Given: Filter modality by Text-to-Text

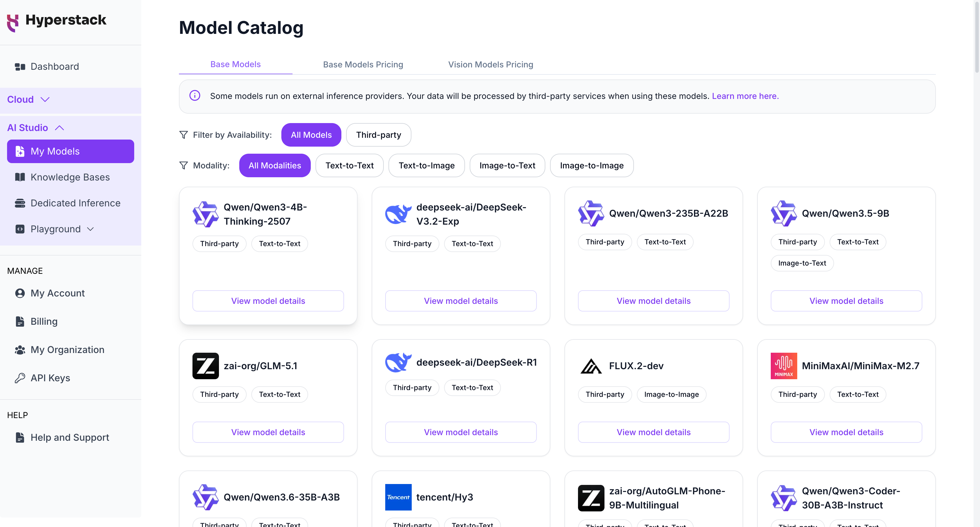Looking at the screenshot, I should click(x=349, y=165).
